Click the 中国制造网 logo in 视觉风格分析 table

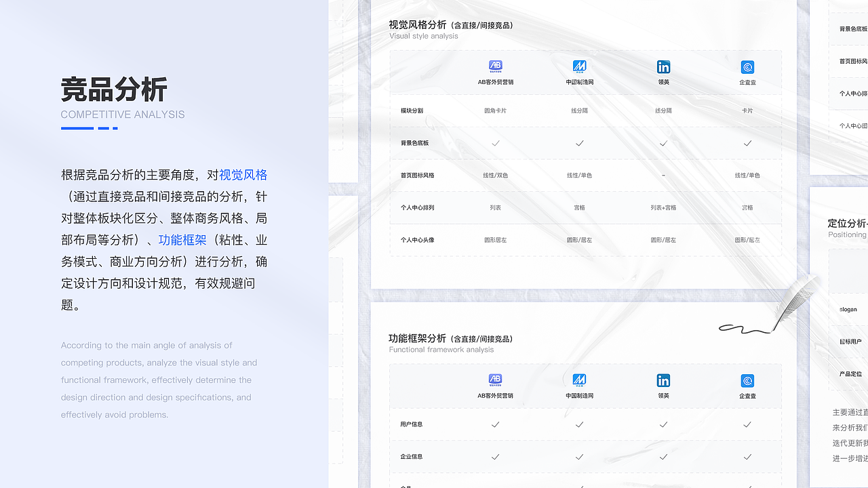579,66
